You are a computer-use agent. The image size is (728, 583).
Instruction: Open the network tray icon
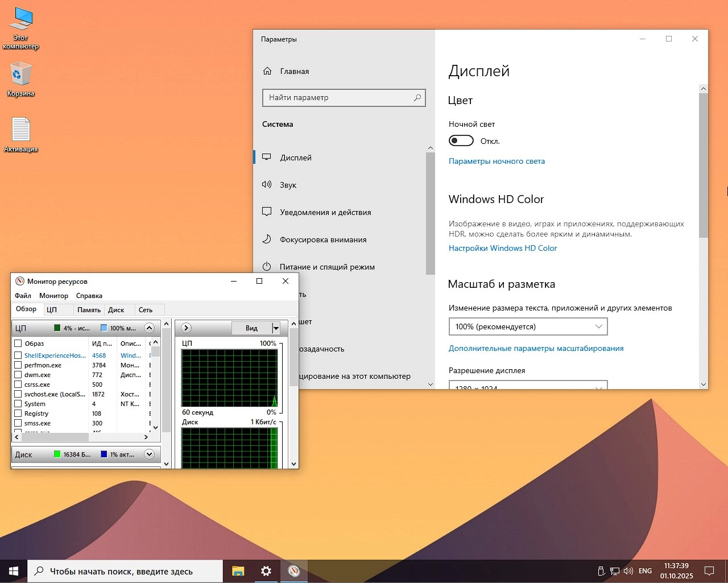pos(615,571)
